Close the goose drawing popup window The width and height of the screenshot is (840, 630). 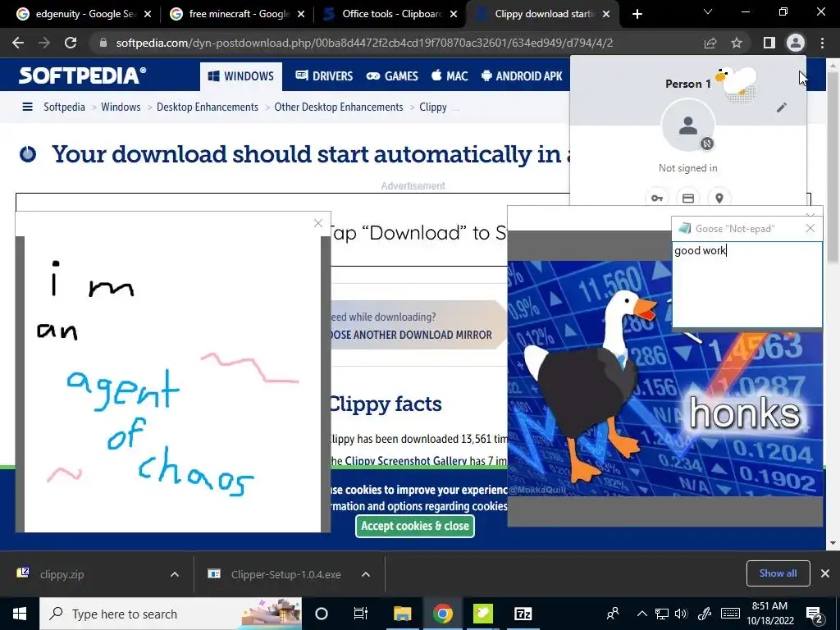(x=318, y=223)
